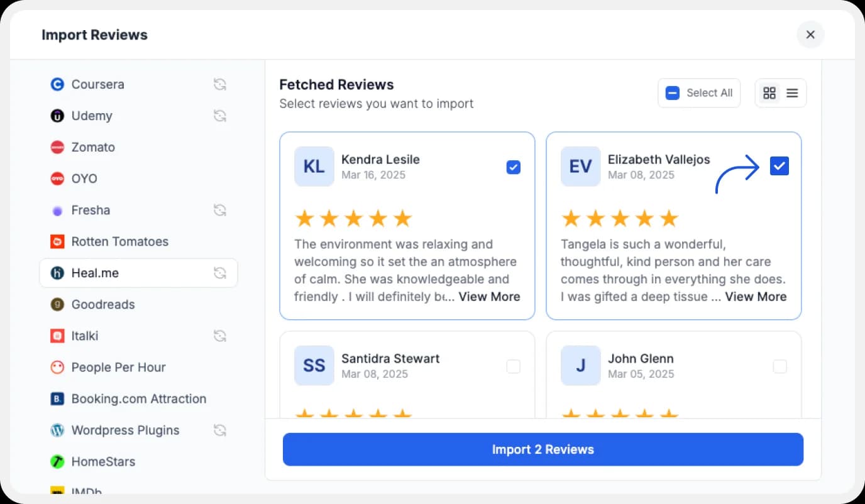The height and width of the screenshot is (504, 865).
Task: Switch to grid view layout
Action: [769, 92]
